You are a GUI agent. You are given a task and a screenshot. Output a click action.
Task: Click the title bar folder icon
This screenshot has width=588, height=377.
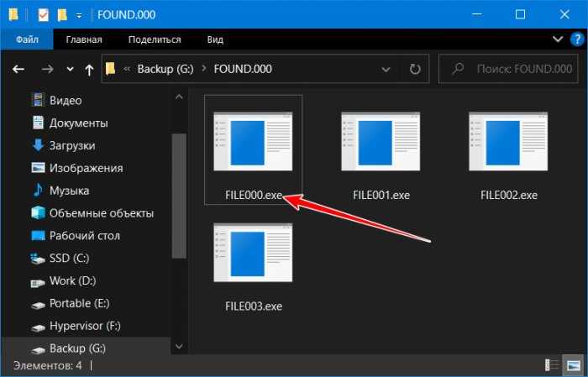(x=13, y=14)
